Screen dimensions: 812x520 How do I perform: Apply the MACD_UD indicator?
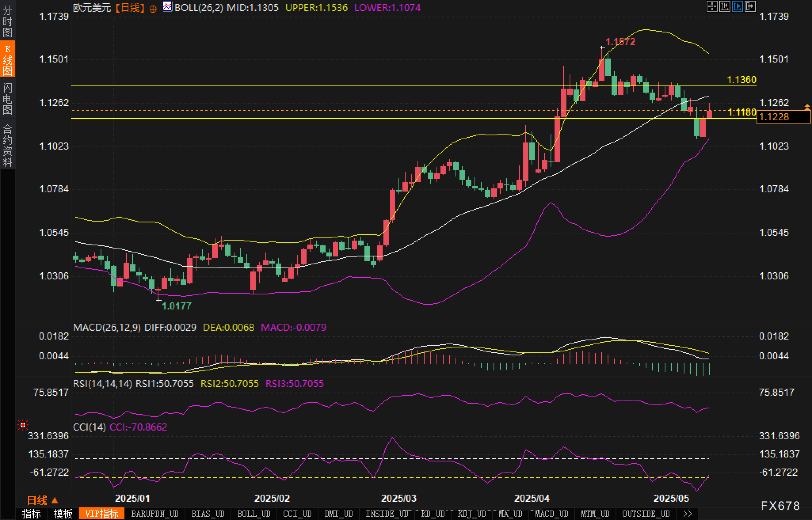(551, 514)
